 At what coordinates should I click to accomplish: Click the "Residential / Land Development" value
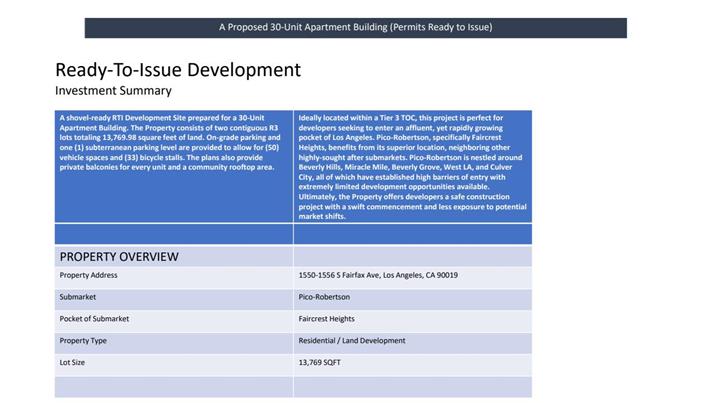352,341
